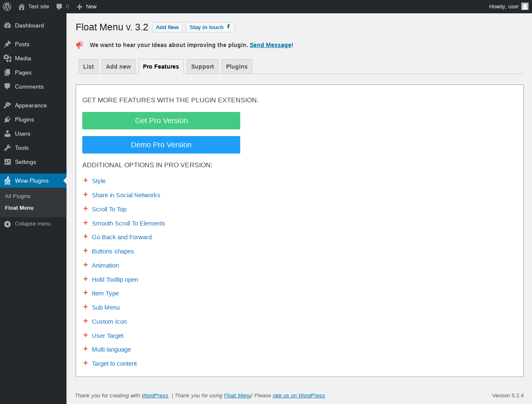Switch to the List tab

(x=89, y=67)
